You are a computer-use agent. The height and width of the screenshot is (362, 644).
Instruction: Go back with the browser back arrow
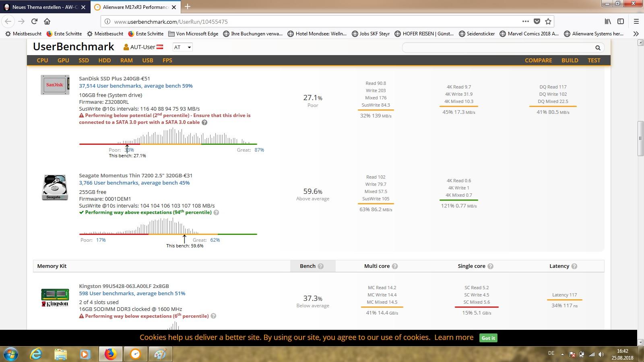coord(8,21)
